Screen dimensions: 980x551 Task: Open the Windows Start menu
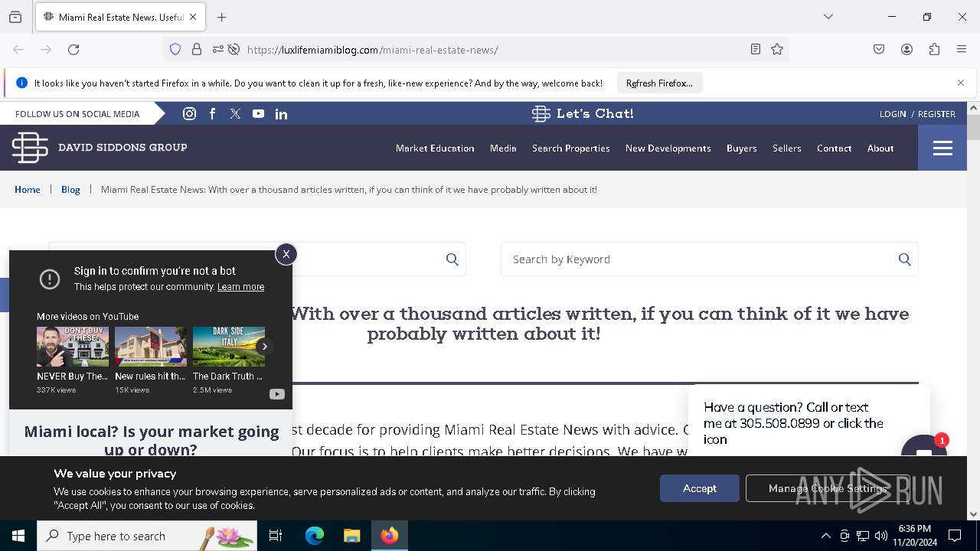(18, 536)
